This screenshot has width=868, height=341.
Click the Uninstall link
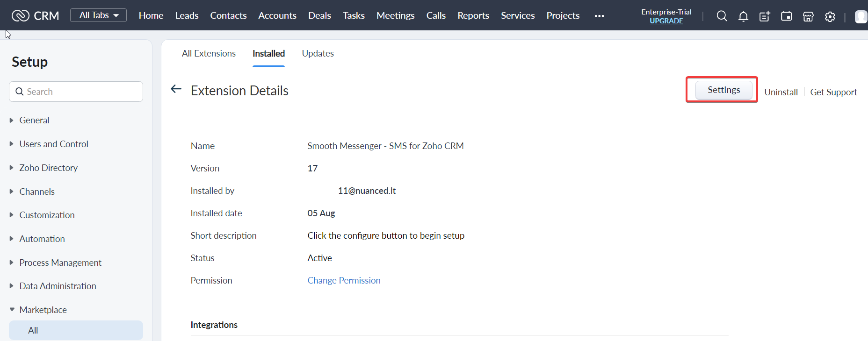(781, 92)
